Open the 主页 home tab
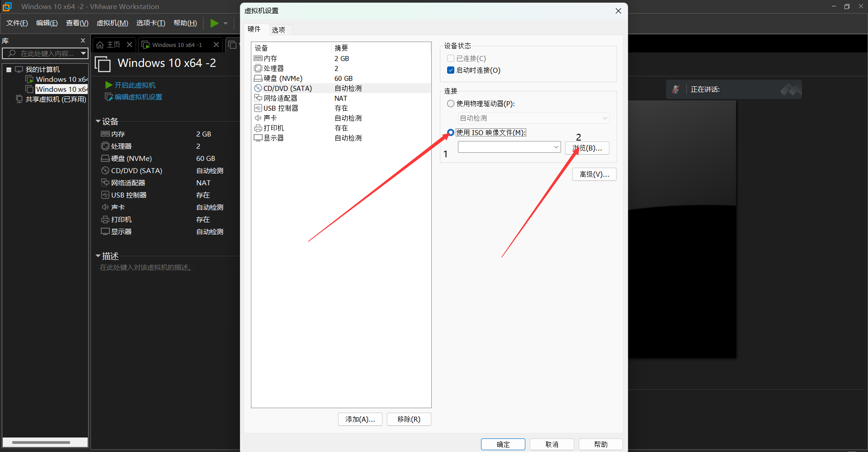This screenshot has height=452, width=868. point(109,44)
